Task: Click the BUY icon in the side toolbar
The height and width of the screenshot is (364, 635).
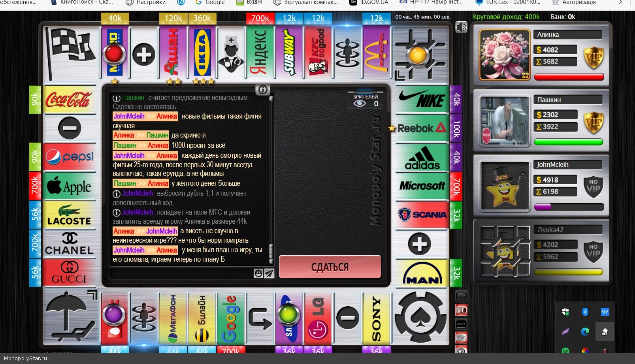Action: (461, 324)
